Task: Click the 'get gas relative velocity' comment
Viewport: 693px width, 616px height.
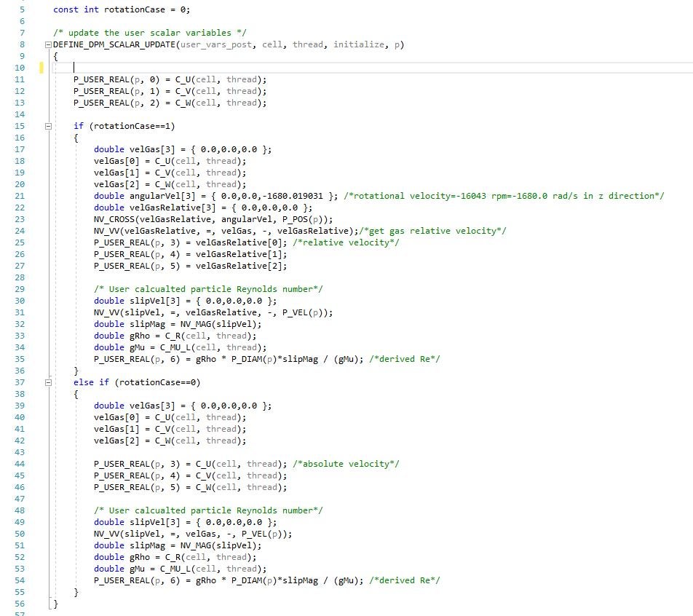Action: 432,231
